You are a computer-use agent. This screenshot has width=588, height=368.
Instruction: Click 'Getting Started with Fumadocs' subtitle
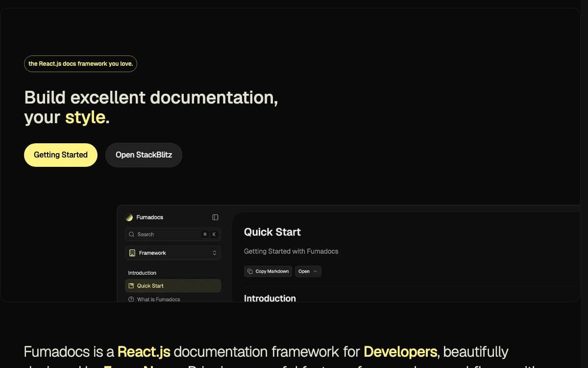[x=291, y=251]
